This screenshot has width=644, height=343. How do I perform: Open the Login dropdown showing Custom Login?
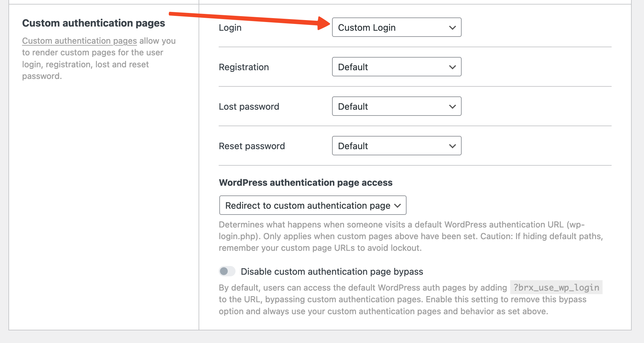396,28
